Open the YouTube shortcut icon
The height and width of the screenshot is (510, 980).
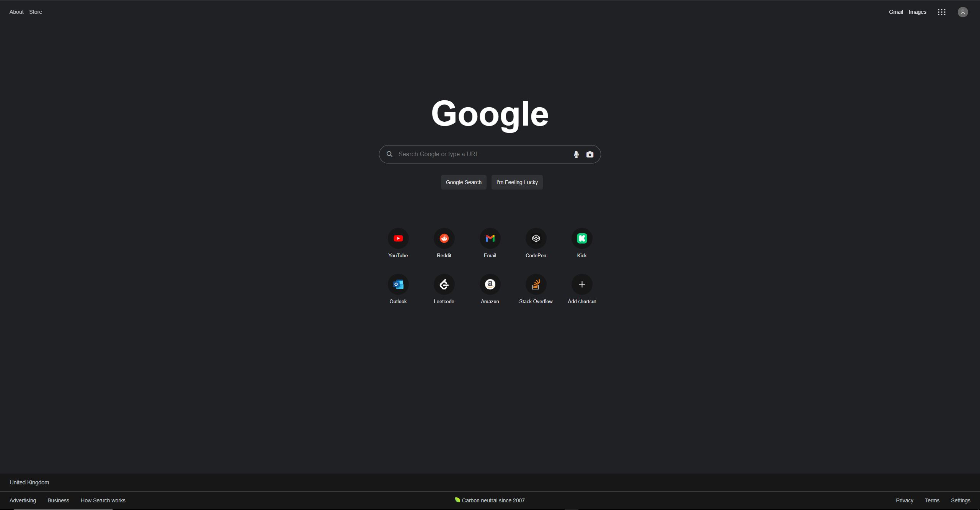coord(398,239)
